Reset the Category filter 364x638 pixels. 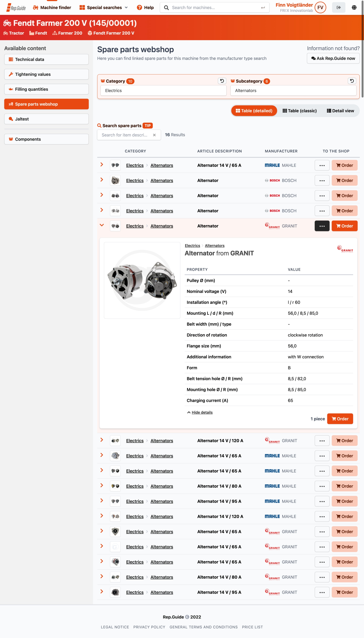tap(222, 81)
